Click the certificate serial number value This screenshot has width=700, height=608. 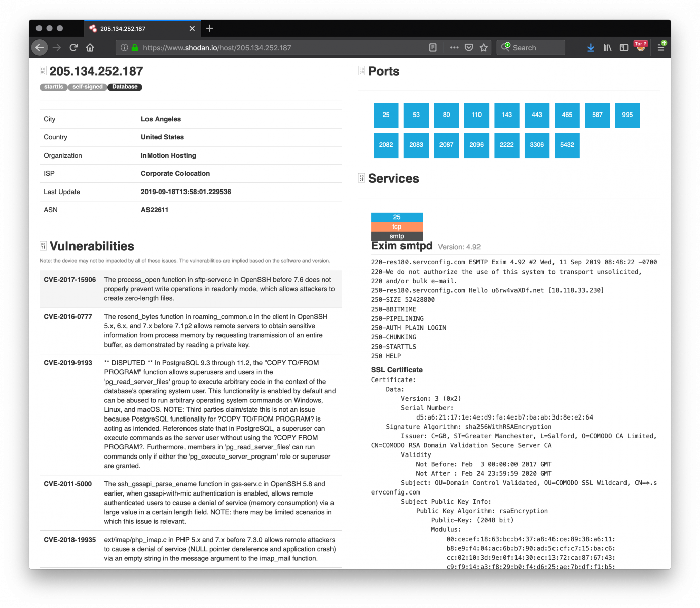504,418
